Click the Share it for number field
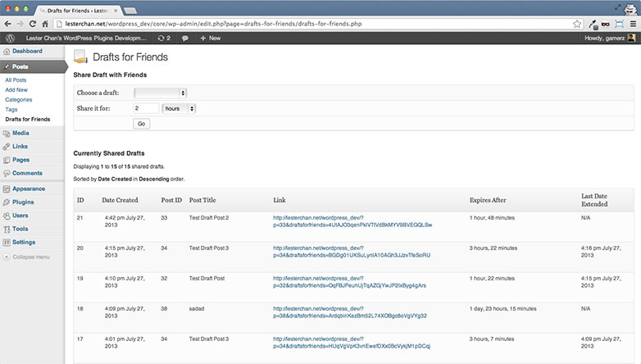 146,108
